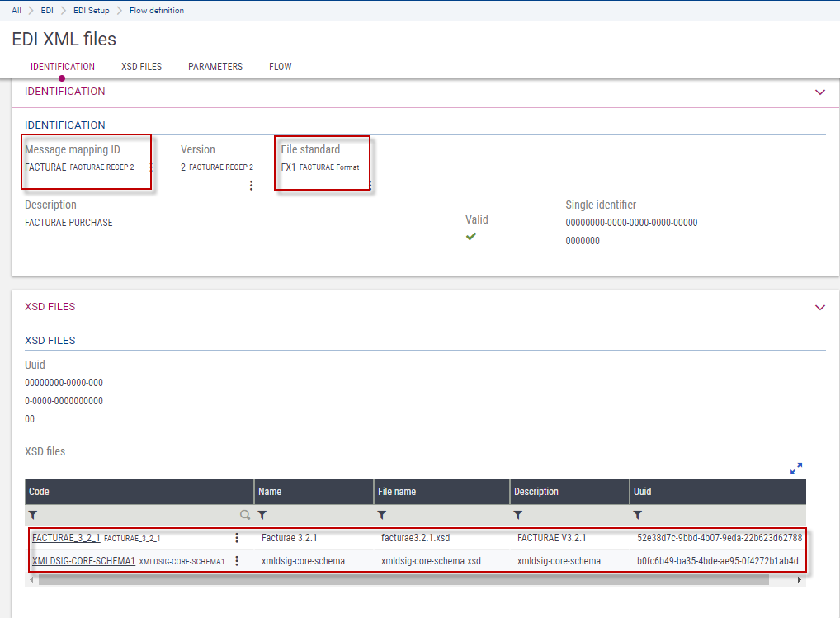Click the Valid green checkmark

point(471,236)
